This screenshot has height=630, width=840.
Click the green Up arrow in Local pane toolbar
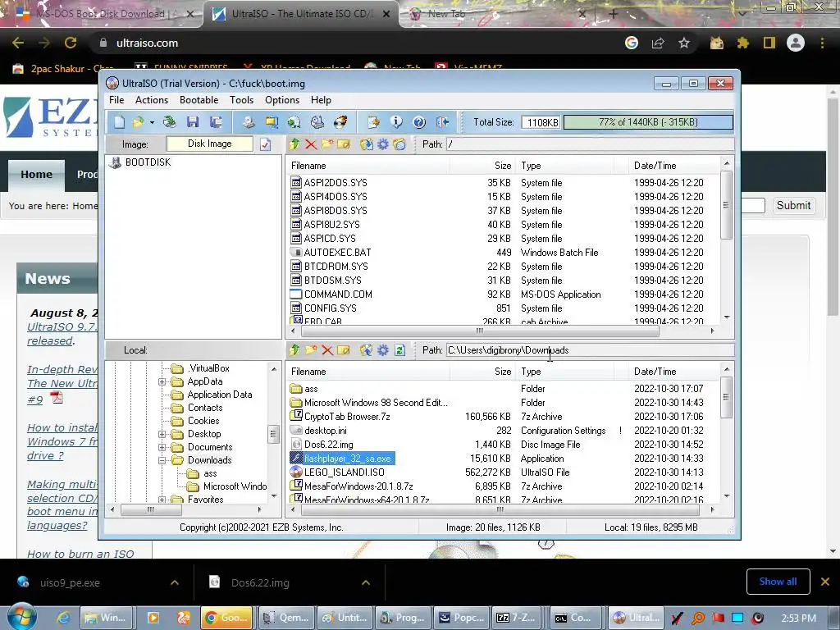point(294,350)
